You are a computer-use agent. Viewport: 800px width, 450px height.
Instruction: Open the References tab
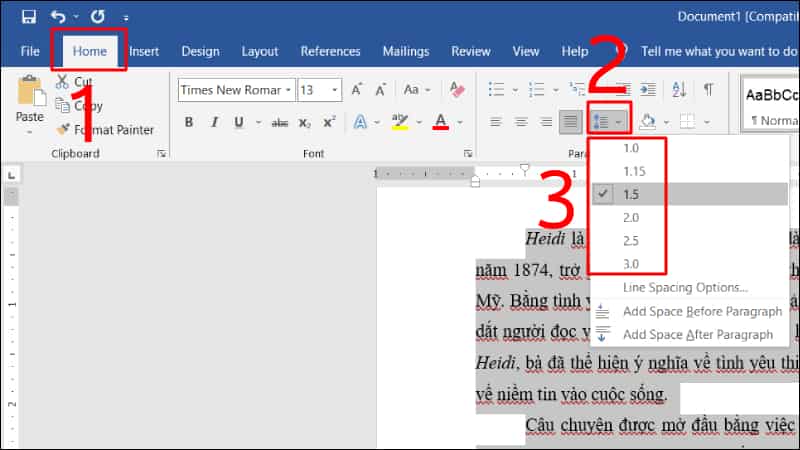point(330,51)
